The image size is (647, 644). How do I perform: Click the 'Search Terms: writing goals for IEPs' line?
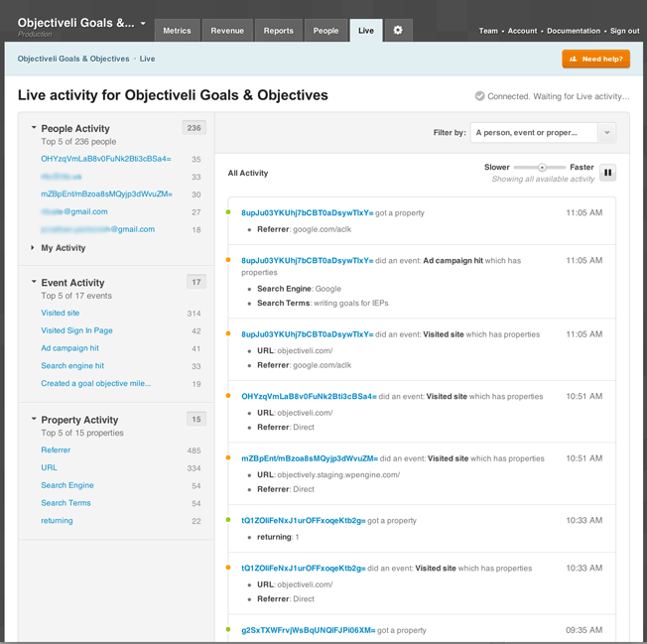coord(323,304)
